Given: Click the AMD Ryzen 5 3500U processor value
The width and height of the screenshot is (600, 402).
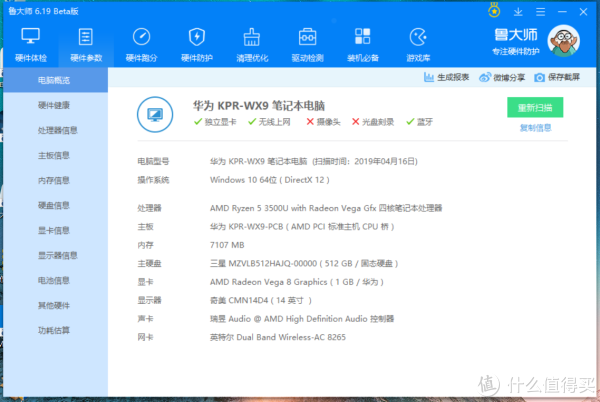Looking at the screenshot, I should click(326, 208).
